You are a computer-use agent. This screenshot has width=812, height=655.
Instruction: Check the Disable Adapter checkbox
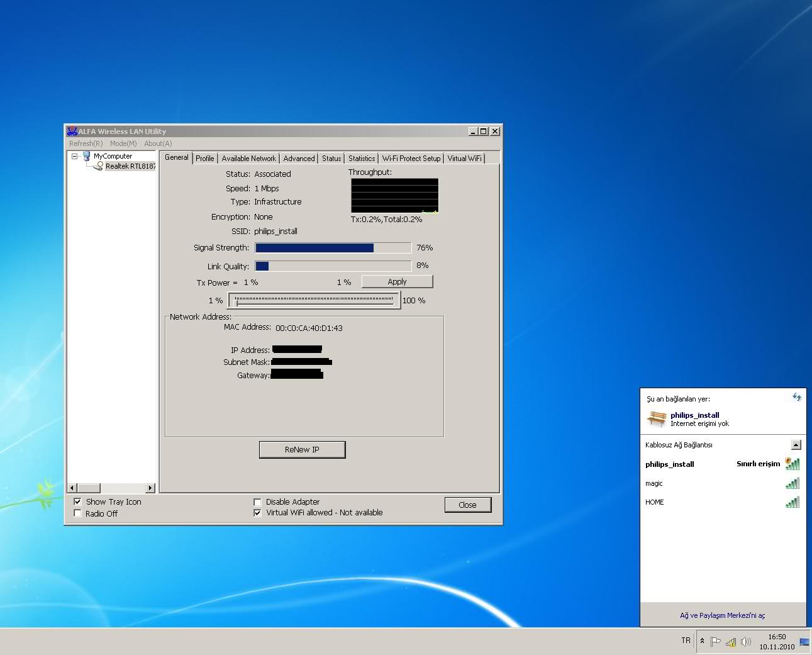click(x=257, y=501)
